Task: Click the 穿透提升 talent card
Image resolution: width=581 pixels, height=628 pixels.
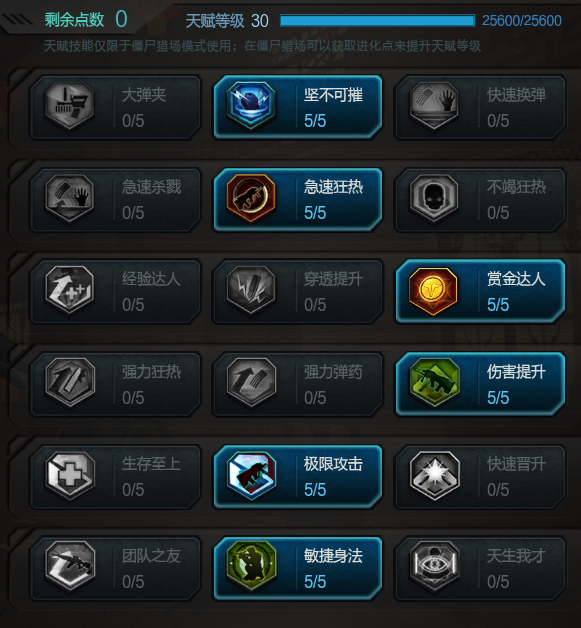Action: 298,291
